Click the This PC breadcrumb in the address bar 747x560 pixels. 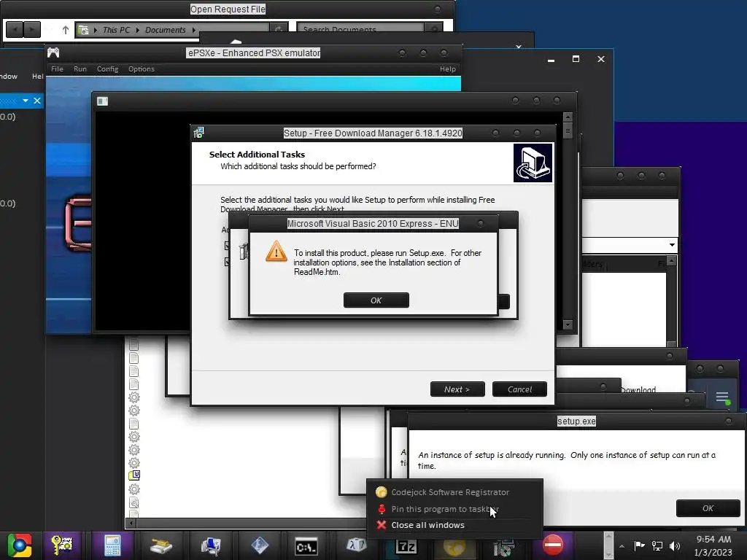pyautogui.click(x=116, y=30)
